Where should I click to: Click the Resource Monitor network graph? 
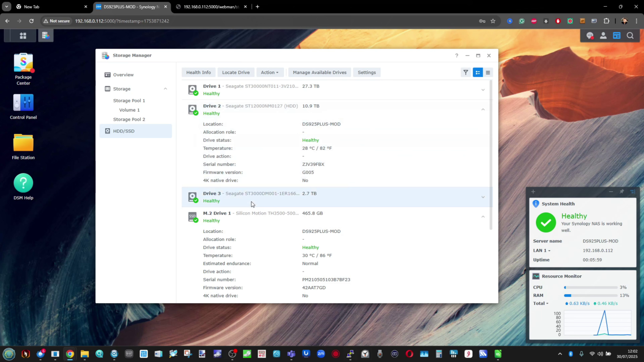pos(597,323)
